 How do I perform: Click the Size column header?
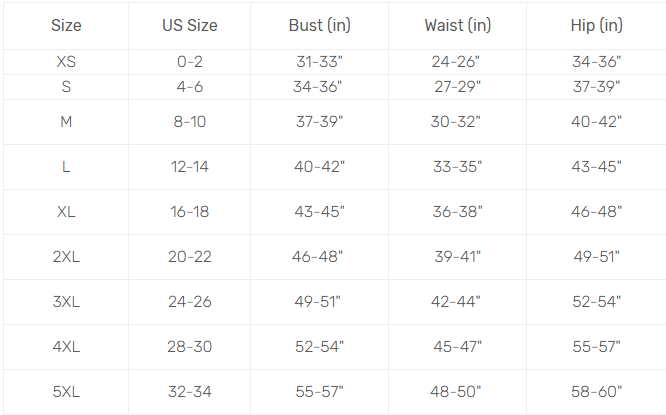(66, 25)
